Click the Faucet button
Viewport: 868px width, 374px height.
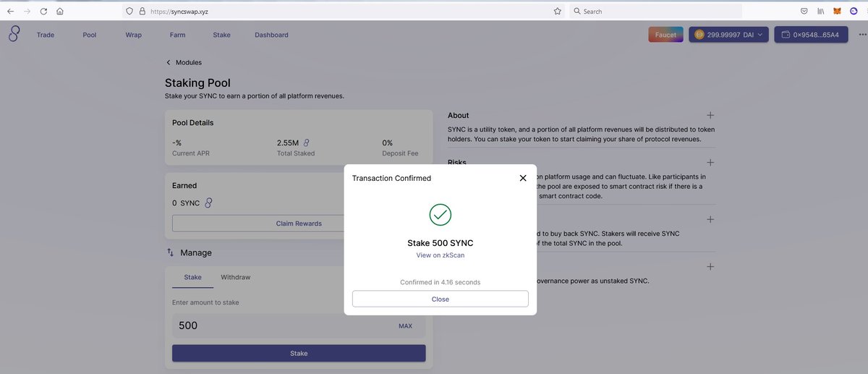click(x=666, y=35)
